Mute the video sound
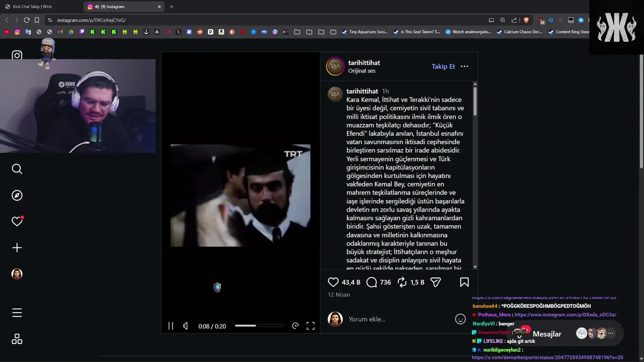 (x=186, y=326)
